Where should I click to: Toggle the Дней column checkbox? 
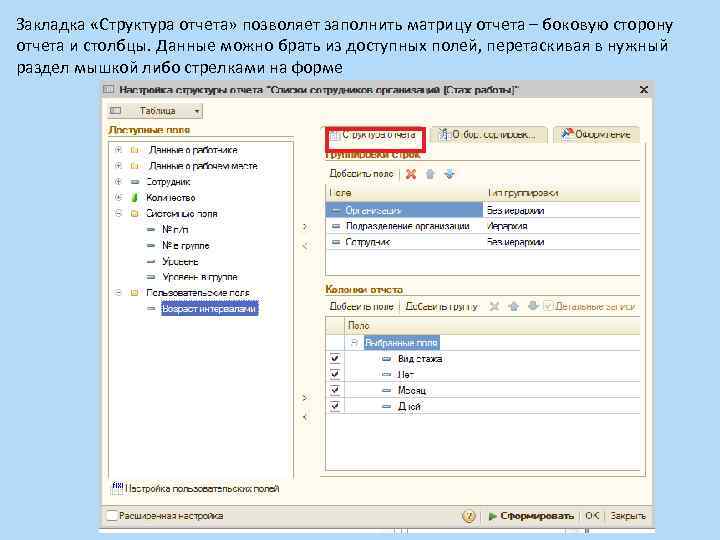(335, 405)
